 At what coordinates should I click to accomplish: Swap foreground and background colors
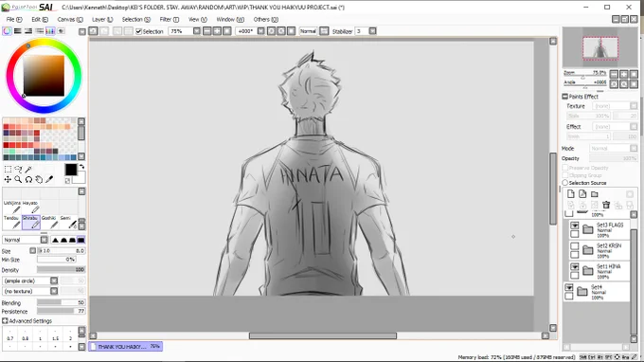tap(81, 167)
